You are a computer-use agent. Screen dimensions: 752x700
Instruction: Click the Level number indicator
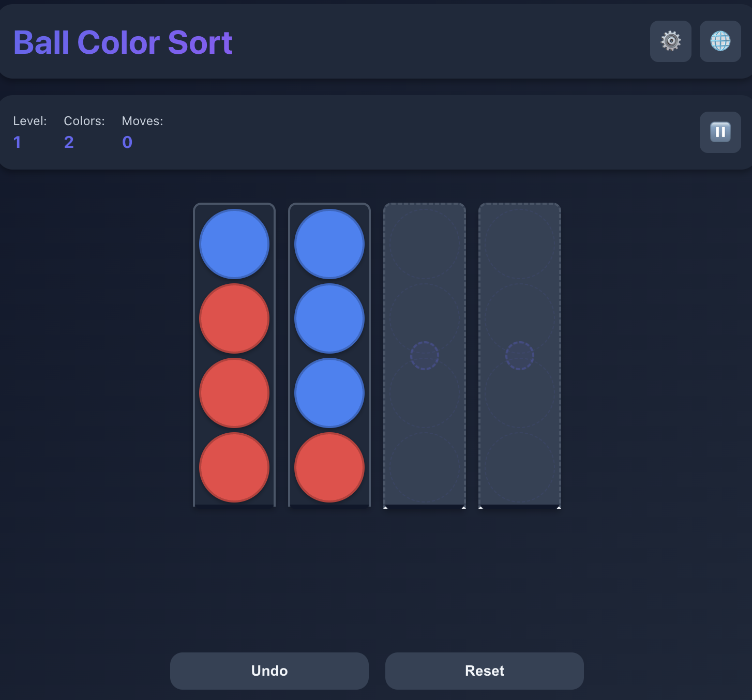18,142
